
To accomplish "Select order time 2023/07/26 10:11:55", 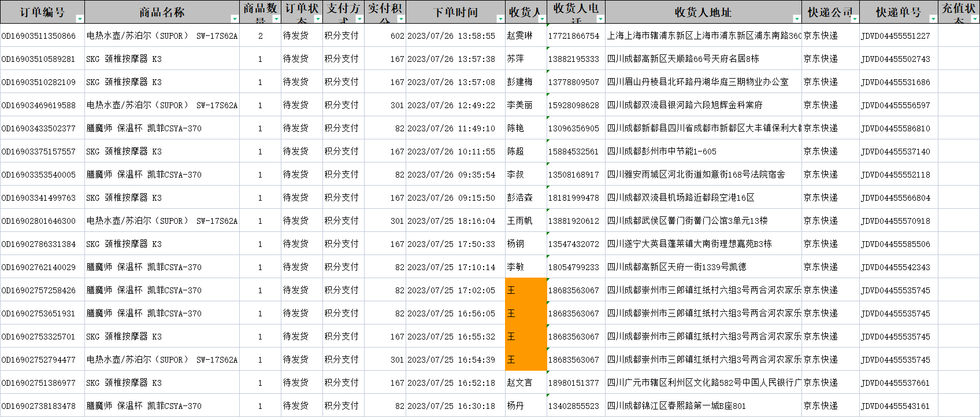I will (451, 152).
